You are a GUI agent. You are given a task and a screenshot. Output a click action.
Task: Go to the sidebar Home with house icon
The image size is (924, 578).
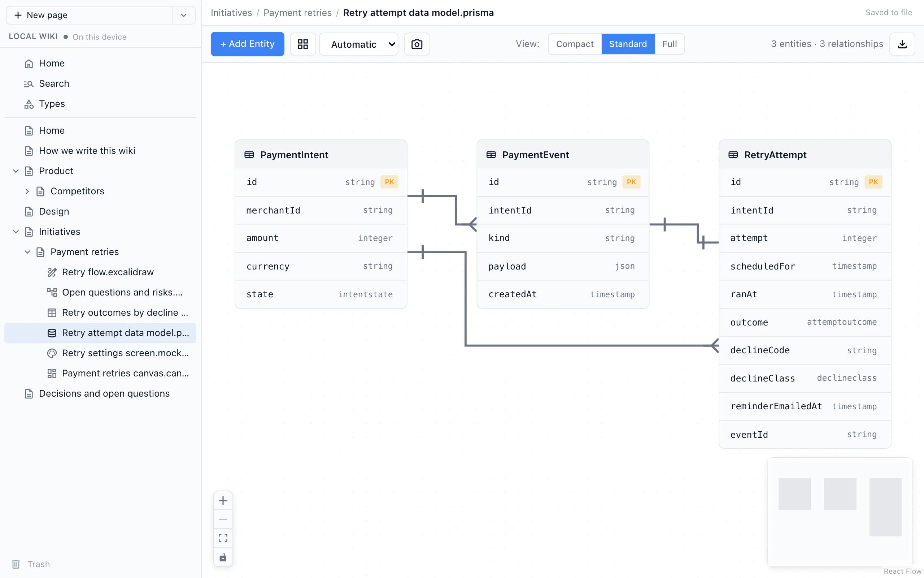[100, 63]
